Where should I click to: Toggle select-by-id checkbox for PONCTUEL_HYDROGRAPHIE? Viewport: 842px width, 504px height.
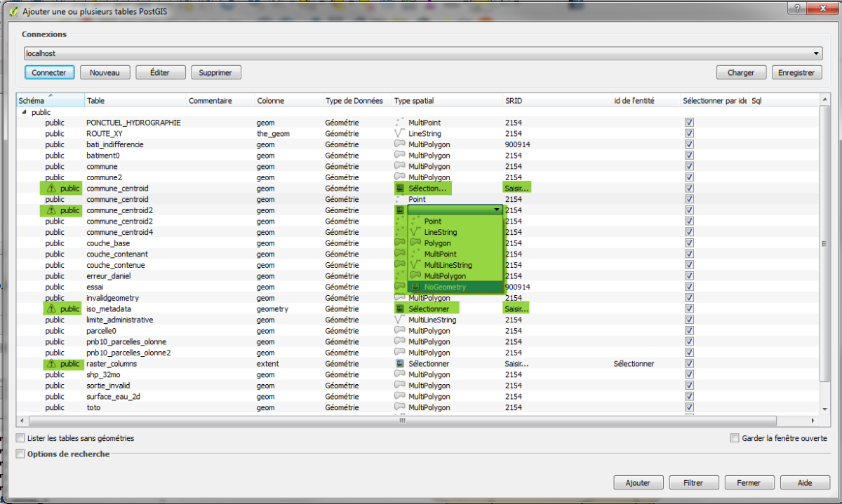click(689, 123)
